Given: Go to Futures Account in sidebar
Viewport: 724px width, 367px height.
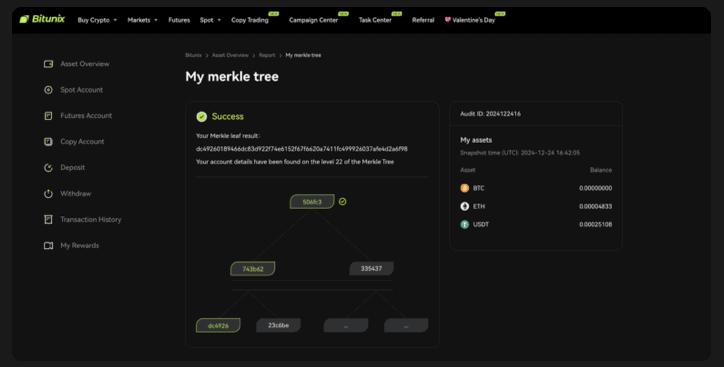Looking at the screenshot, I should (x=86, y=115).
